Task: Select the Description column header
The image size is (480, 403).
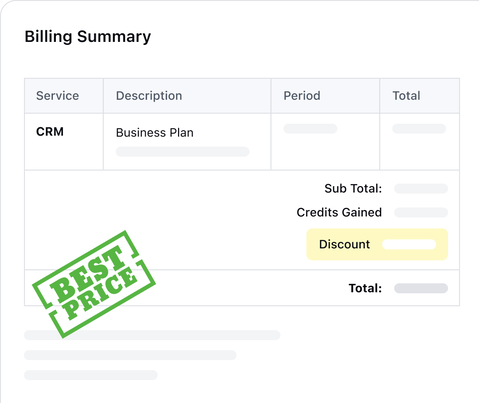Action: 149,96
